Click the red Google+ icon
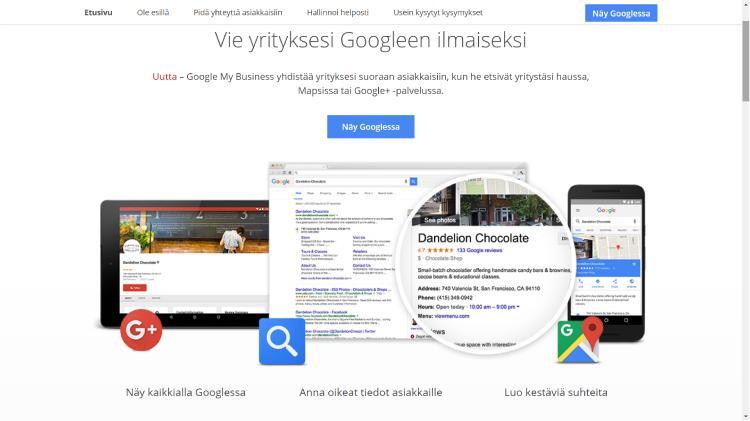750x421 pixels. coord(141,330)
